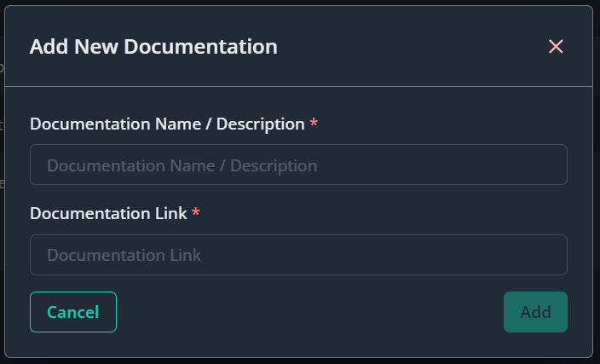
Task: Click the placeholder text in the Name / Description field
Action: [182, 165]
